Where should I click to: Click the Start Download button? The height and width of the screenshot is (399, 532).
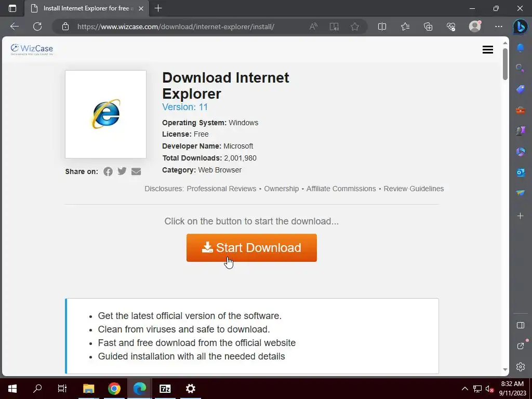pos(251,248)
